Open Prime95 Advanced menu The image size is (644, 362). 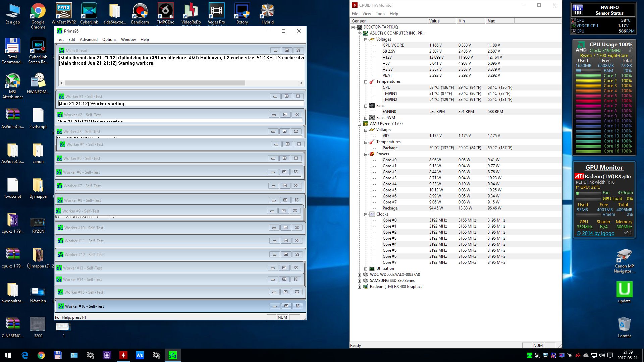coord(89,40)
